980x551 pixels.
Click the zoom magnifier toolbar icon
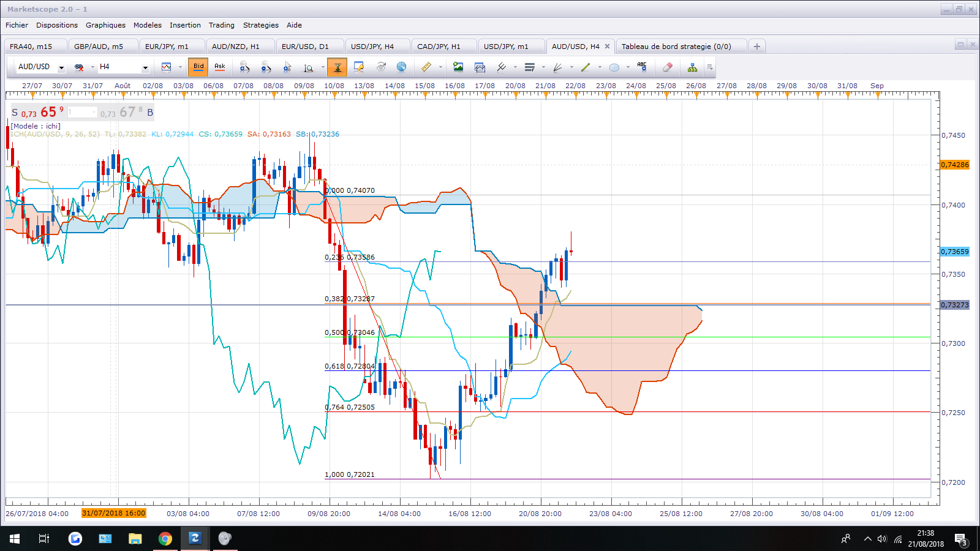coord(309,67)
